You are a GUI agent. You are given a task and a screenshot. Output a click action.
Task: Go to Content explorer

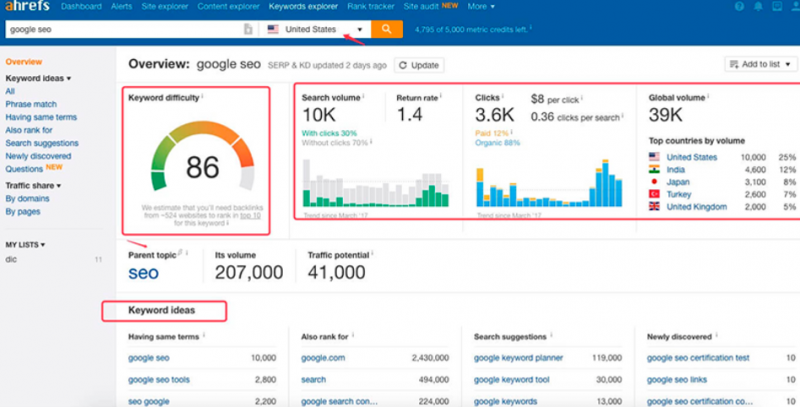pos(229,7)
